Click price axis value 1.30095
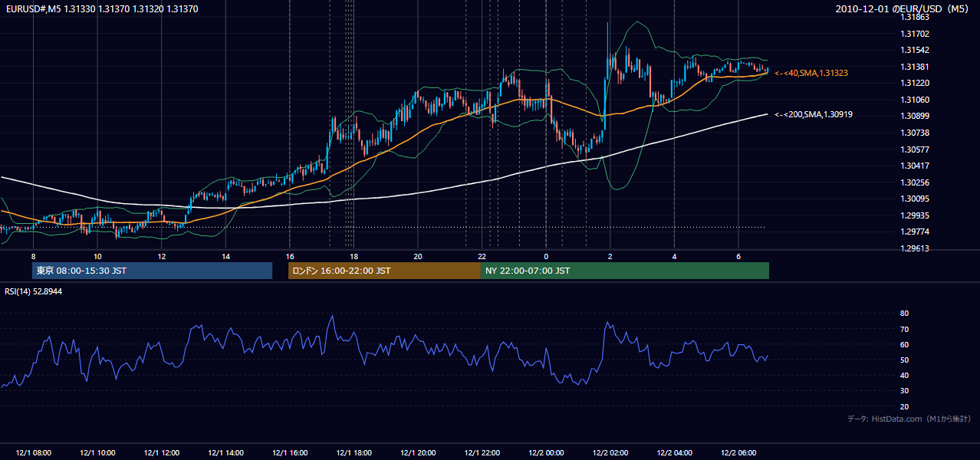The height and width of the screenshot is (460, 980). 915,199
